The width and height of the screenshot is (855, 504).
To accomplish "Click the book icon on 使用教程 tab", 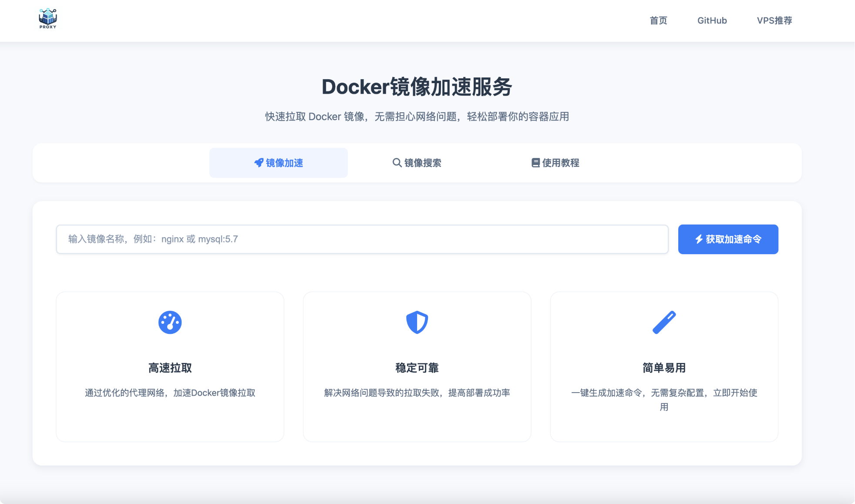I will click(535, 163).
